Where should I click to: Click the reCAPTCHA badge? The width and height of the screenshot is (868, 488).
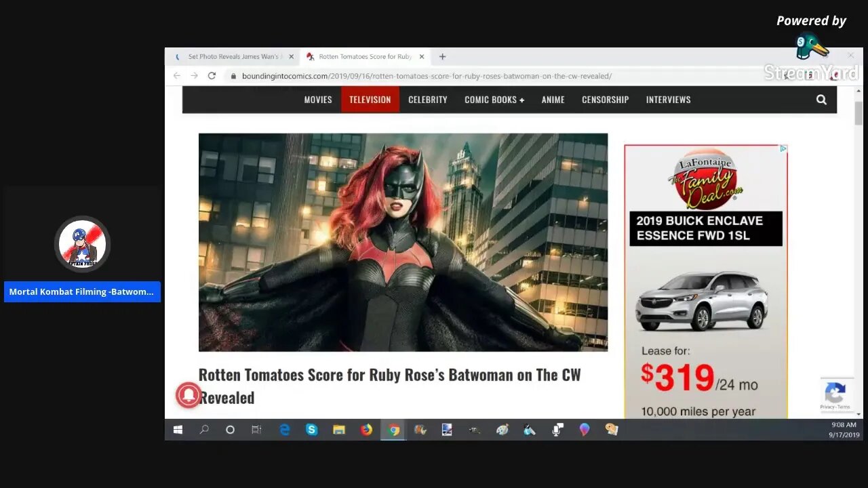[x=835, y=394]
